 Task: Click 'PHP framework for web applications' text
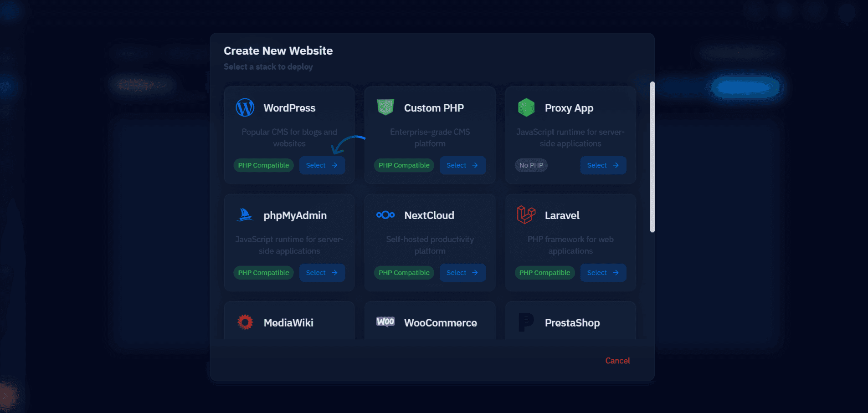[x=570, y=245]
